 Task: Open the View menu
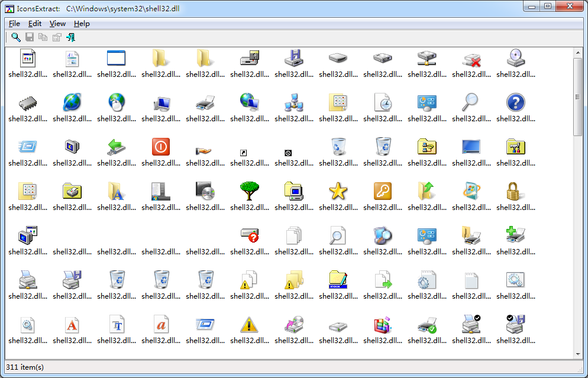click(x=57, y=24)
